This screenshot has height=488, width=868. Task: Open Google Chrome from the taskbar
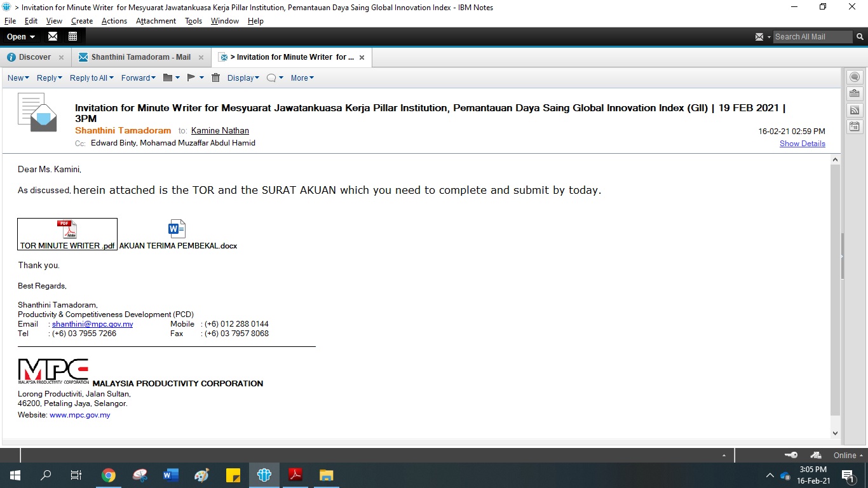click(109, 475)
